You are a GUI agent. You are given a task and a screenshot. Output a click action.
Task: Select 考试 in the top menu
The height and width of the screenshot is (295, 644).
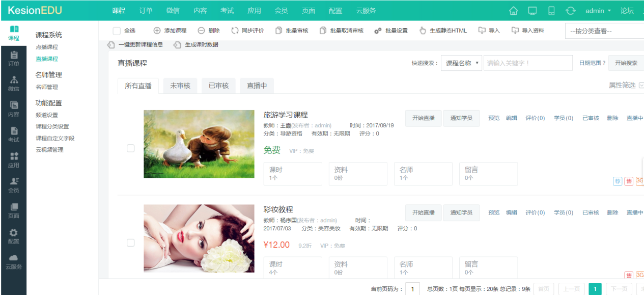click(227, 11)
